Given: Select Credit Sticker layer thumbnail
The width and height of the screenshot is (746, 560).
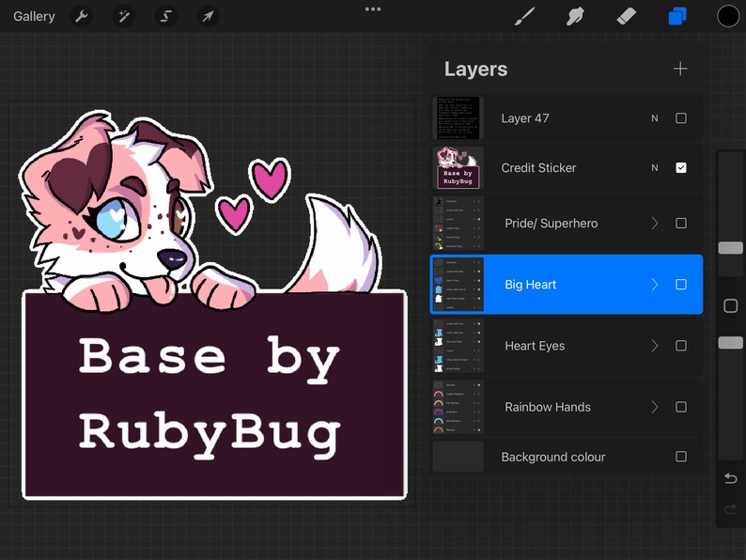Looking at the screenshot, I should click(458, 167).
